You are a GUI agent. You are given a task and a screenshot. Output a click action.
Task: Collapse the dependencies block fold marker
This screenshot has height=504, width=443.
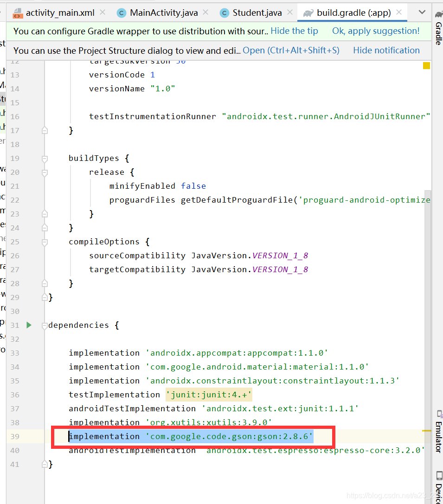coord(45,325)
